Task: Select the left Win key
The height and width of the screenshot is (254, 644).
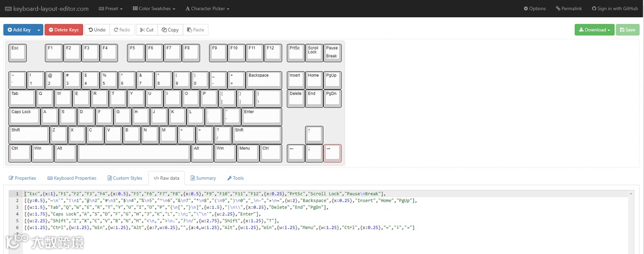Action: point(42,153)
